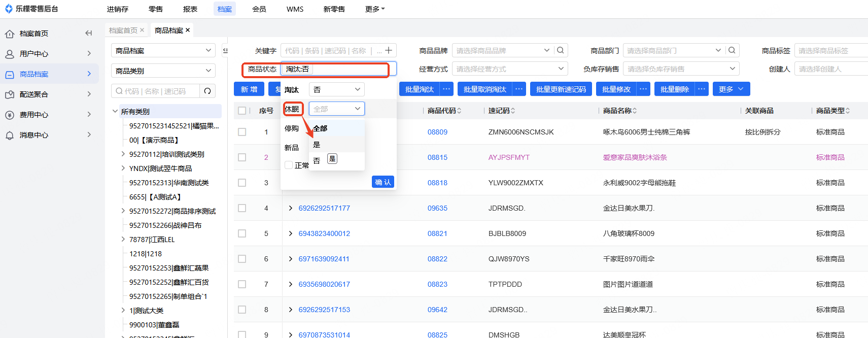Open the 商品档案 dropdown in left panel
Viewport: 868px width, 338px height.
pyautogui.click(x=163, y=50)
